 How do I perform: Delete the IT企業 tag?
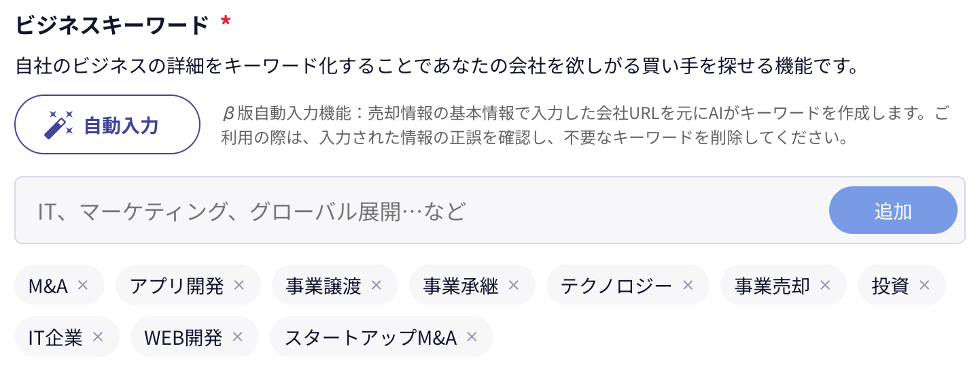coord(97,337)
